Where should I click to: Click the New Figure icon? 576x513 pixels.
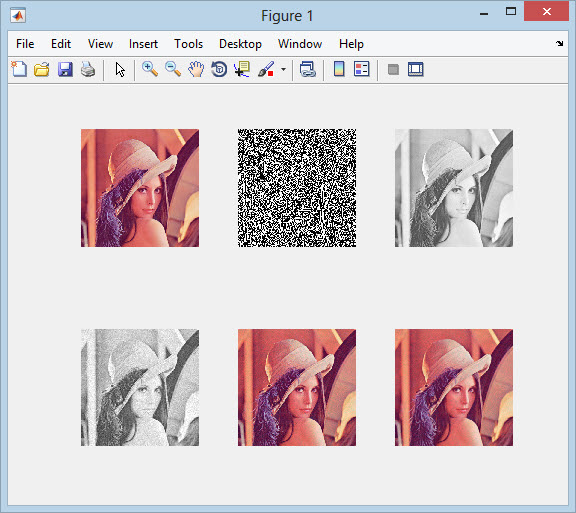click(x=19, y=69)
